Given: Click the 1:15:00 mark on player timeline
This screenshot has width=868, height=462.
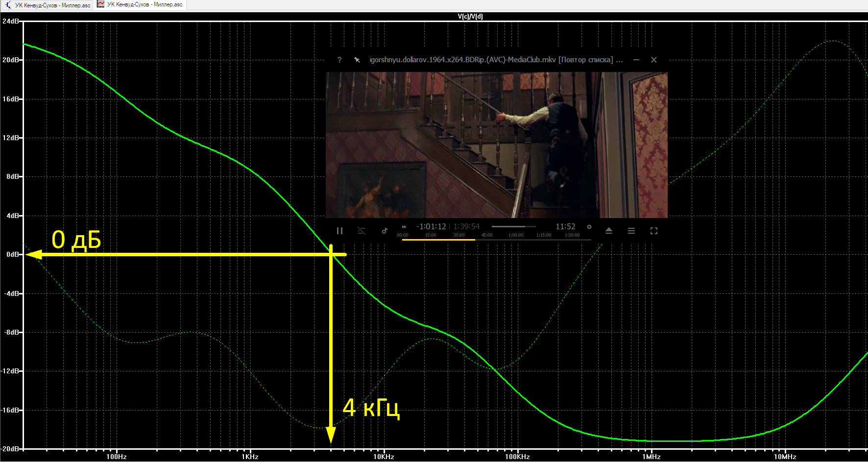Looking at the screenshot, I should click(x=544, y=235).
